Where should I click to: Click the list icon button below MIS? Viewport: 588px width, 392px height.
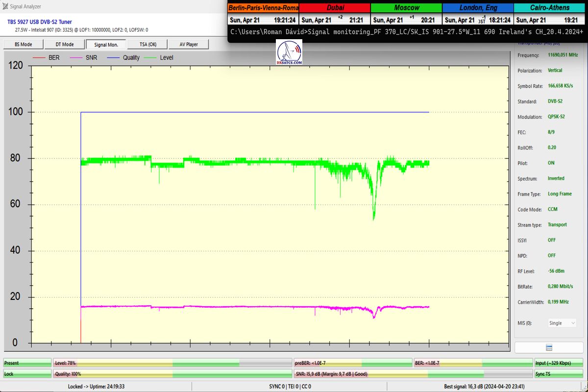(x=549, y=347)
